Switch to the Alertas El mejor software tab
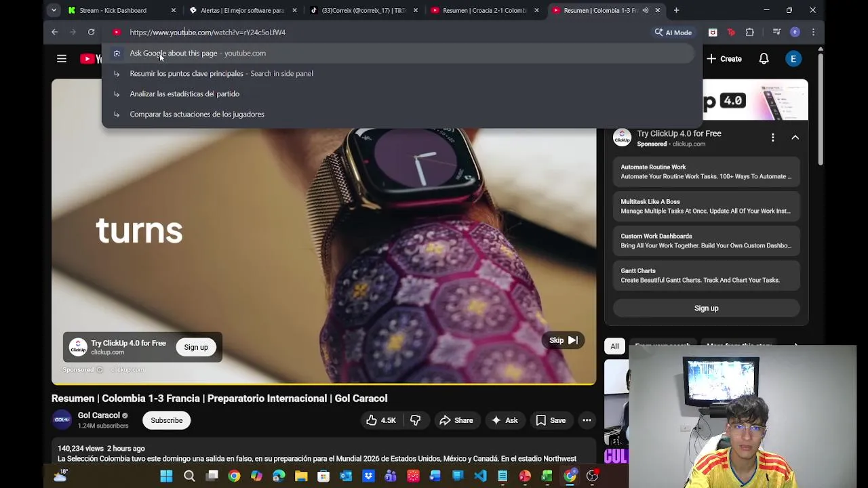868x488 pixels. (242, 10)
